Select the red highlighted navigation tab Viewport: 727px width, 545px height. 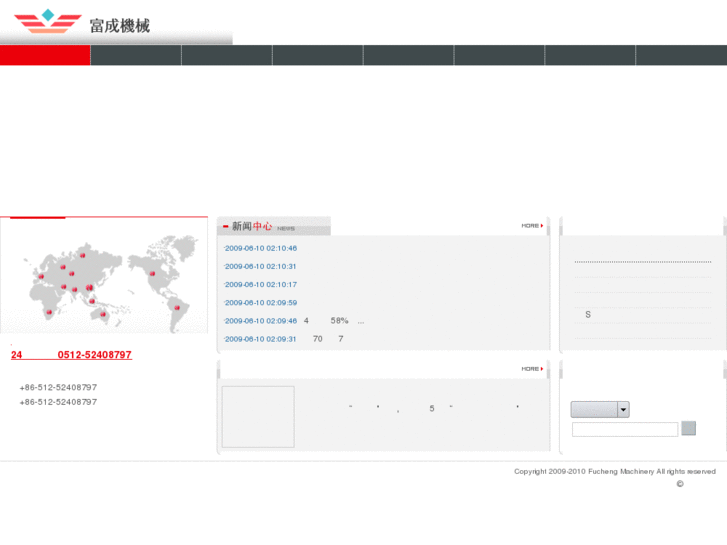45,55
